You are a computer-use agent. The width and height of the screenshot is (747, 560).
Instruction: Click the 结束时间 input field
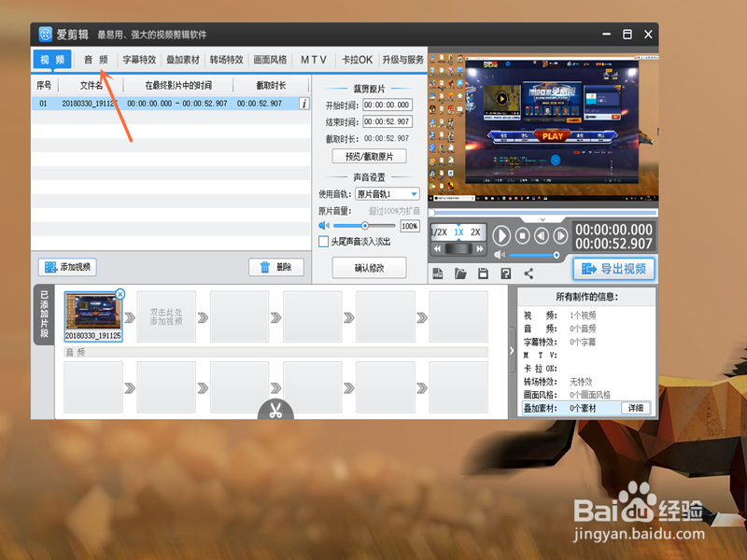click(387, 121)
